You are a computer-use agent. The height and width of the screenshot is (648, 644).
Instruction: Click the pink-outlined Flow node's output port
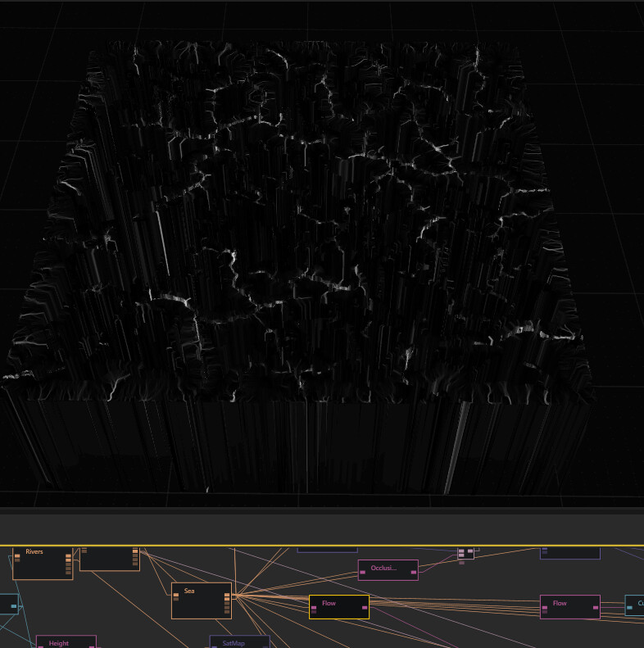click(595, 608)
